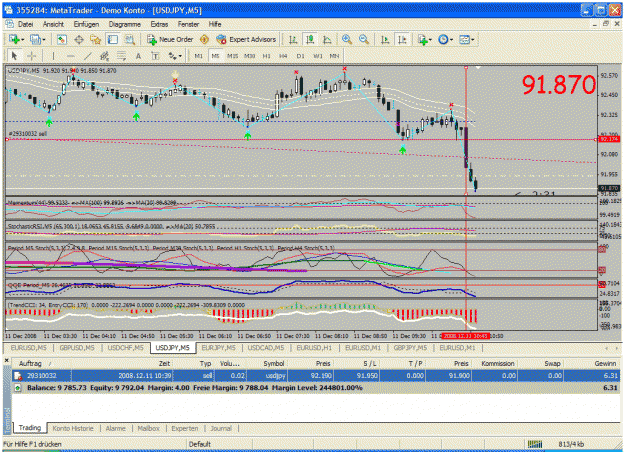
Task: Select the horizontal line tool
Action: pyautogui.click(x=71, y=56)
